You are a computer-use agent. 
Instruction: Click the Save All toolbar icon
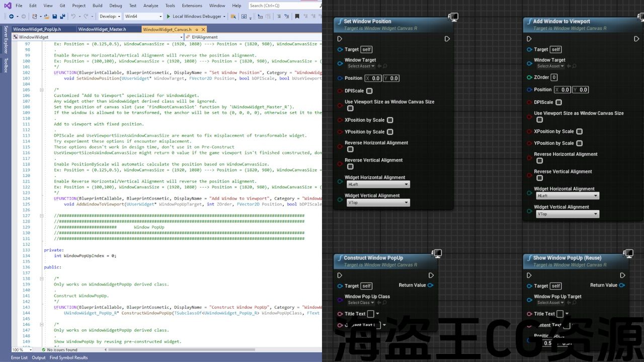click(x=62, y=16)
